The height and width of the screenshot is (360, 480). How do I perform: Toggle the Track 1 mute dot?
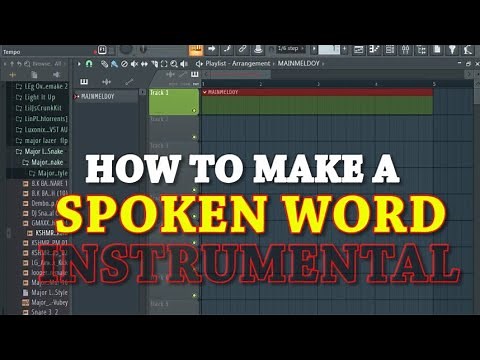194,110
